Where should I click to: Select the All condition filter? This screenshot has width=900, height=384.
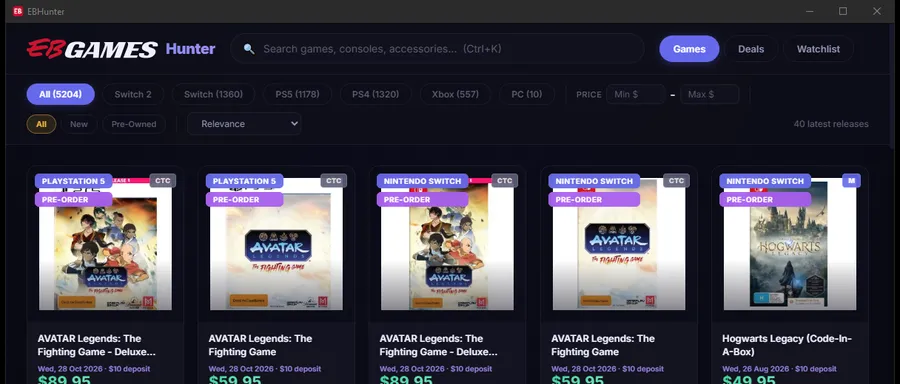pyautogui.click(x=41, y=124)
